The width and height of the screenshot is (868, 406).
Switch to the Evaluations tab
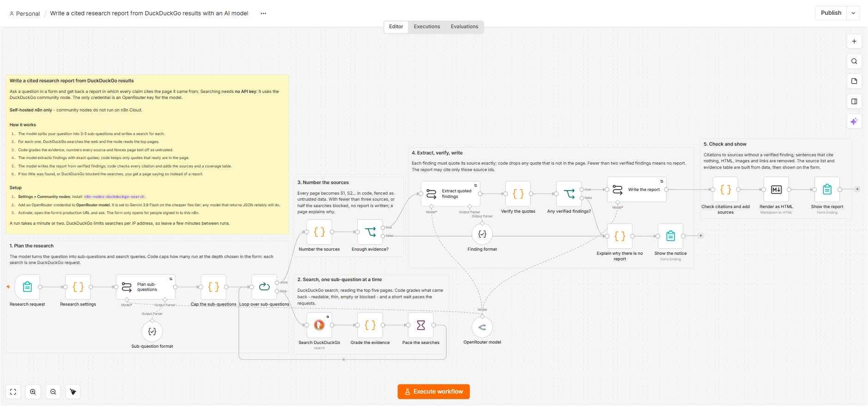464,27
